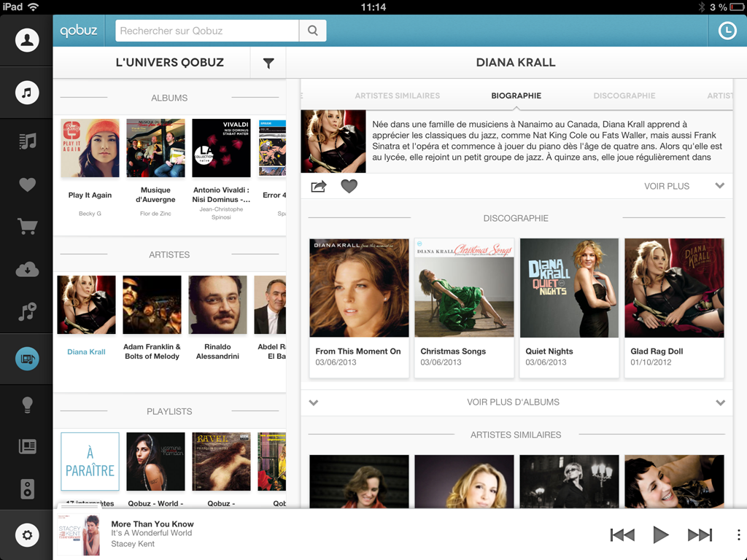The width and height of the screenshot is (747, 560).
Task: Open the shopping cart sidebar icon
Action: [27, 226]
